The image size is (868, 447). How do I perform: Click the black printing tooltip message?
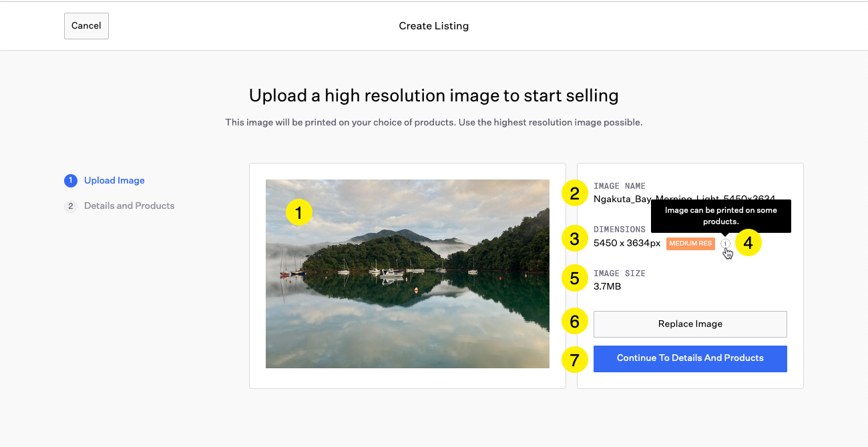click(720, 215)
